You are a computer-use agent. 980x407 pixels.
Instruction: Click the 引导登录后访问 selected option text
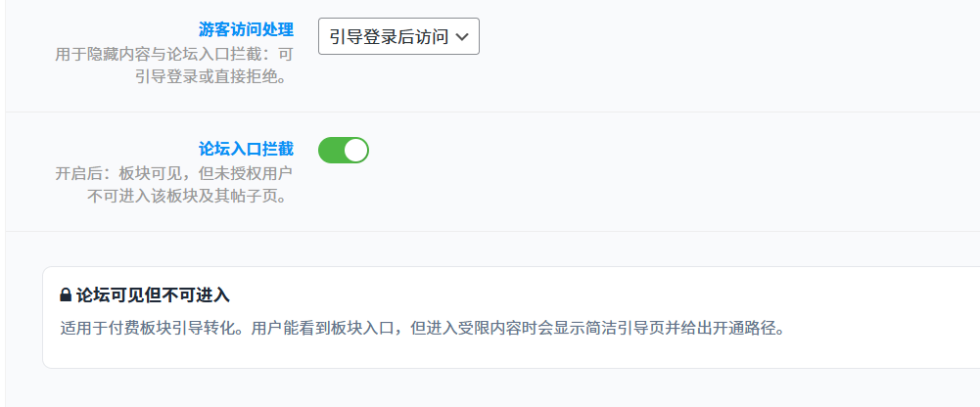[388, 37]
